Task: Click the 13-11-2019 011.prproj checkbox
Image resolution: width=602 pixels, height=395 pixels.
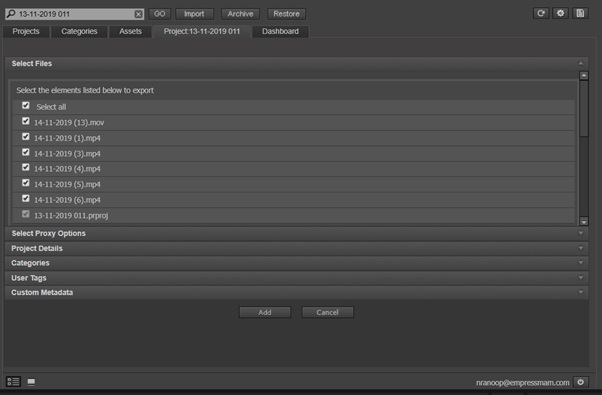Action: (26, 214)
